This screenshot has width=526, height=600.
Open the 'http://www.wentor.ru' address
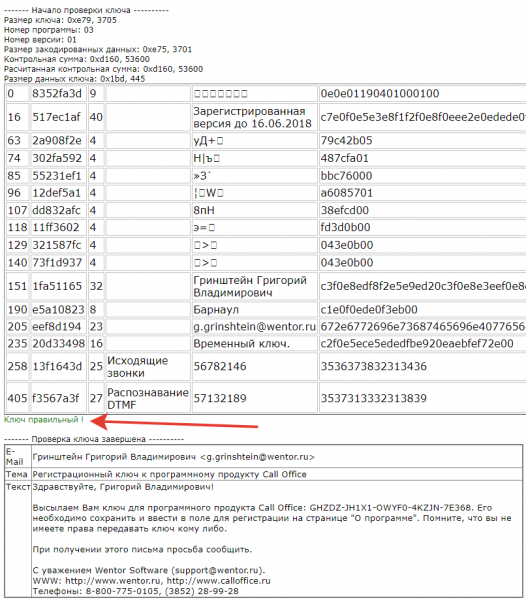pyautogui.click(x=114, y=580)
